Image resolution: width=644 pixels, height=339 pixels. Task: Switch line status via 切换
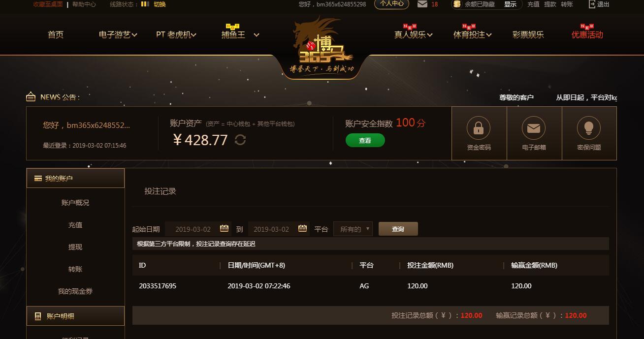(x=160, y=4)
